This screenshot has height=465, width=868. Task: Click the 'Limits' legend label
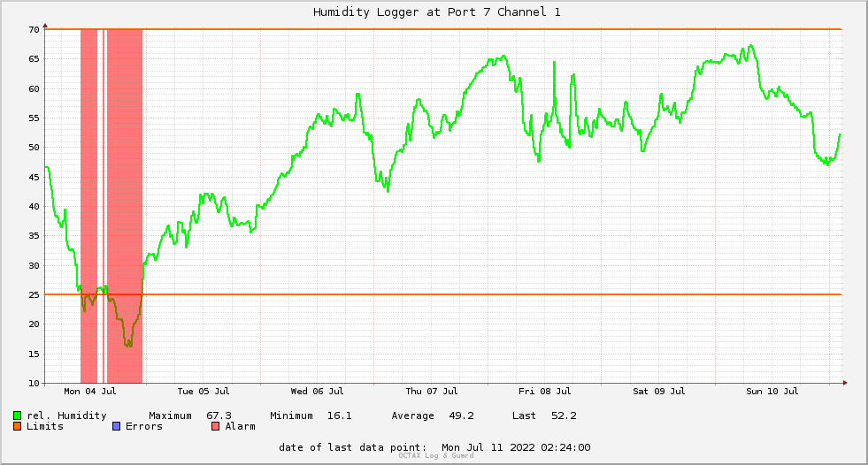tap(45, 426)
